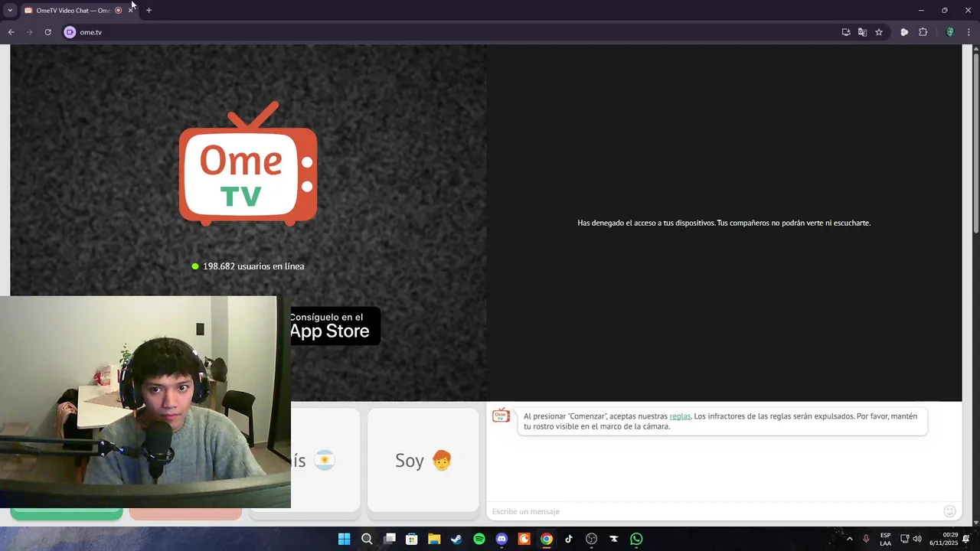The height and width of the screenshot is (551, 980).
Task: Switch to Chrome on the taskbar
Action: pos(547,539)
